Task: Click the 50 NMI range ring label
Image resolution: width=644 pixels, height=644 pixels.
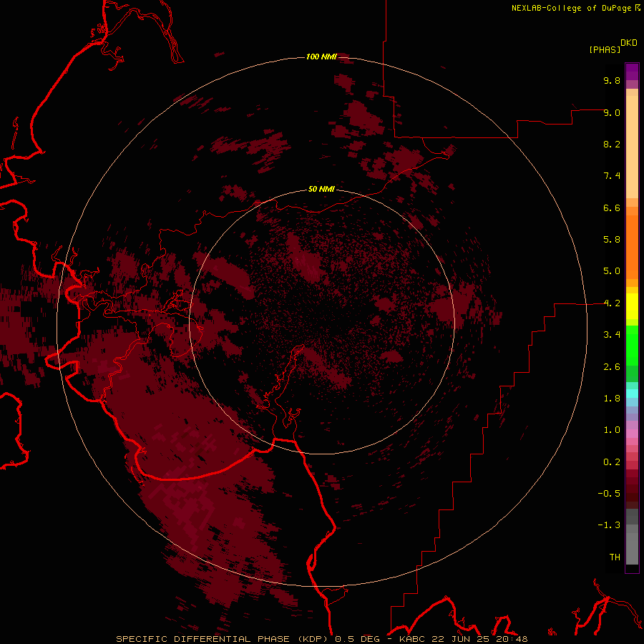Action: pos(321,189)
